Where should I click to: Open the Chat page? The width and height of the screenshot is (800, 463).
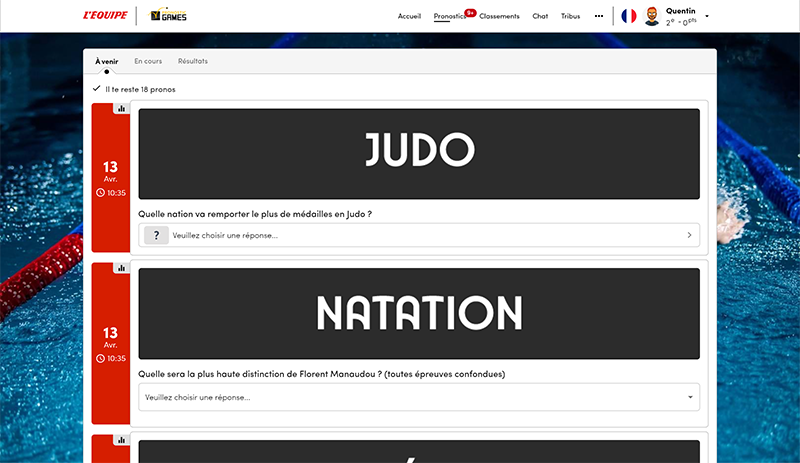pos(540,16)
